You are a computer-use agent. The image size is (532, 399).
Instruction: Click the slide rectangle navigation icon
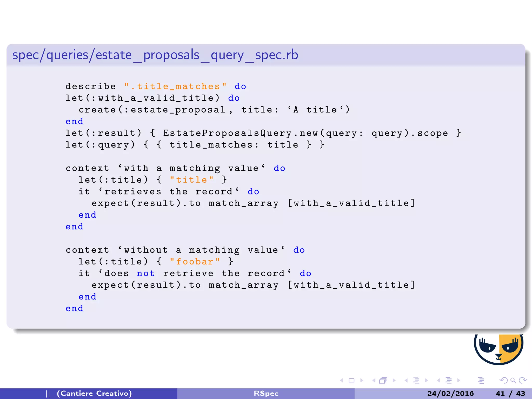(351, 380)
